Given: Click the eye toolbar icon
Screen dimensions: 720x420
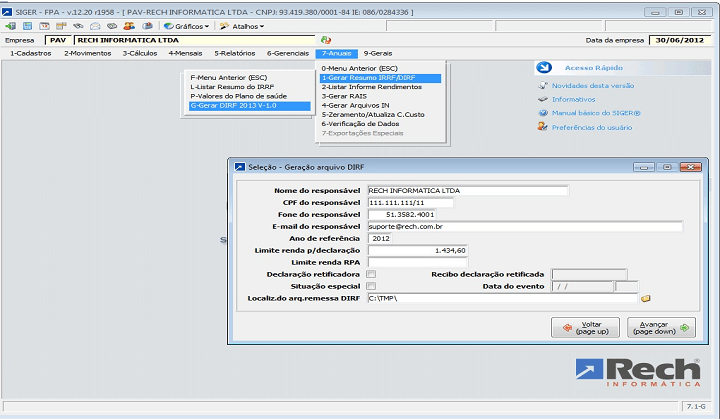Looking at the screenshot, I should (112, 26).
